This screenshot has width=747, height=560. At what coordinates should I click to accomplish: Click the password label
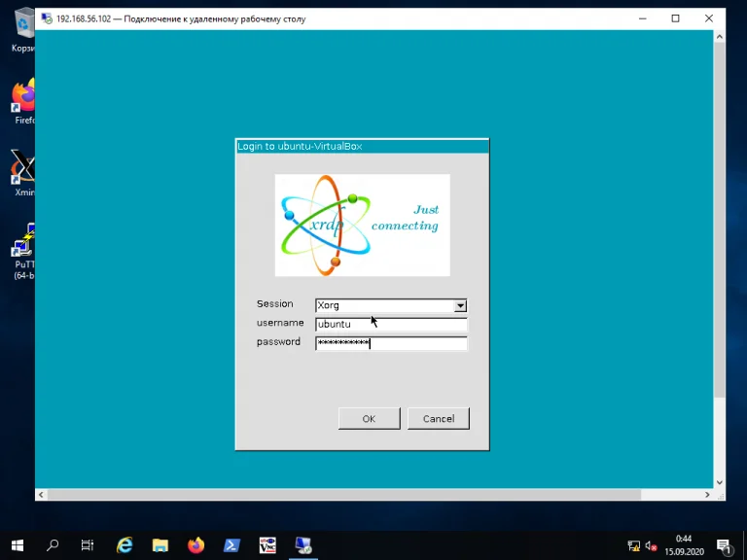point(279,342)
